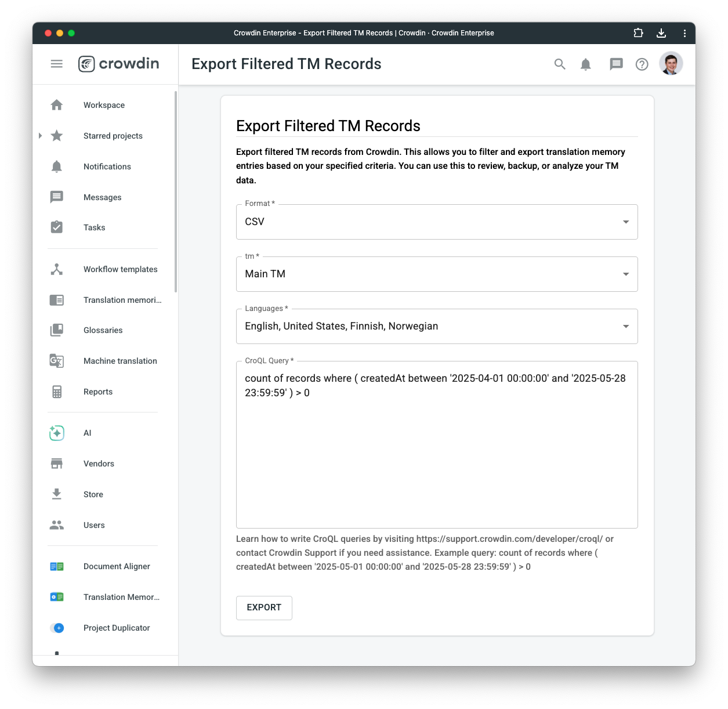Click the card heading Export Filtered TM Records
Viewport: 728px width, 709px height.
click(x=328, y=126)
